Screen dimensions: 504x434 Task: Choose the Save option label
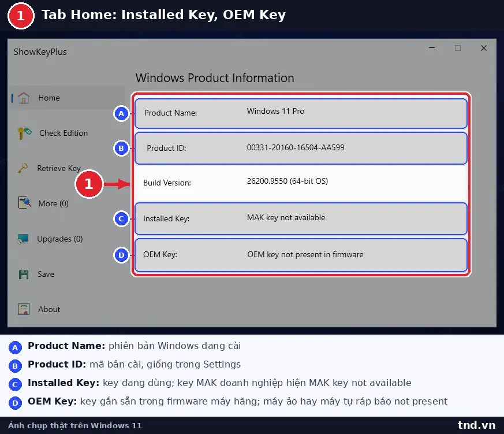point(46,274)
